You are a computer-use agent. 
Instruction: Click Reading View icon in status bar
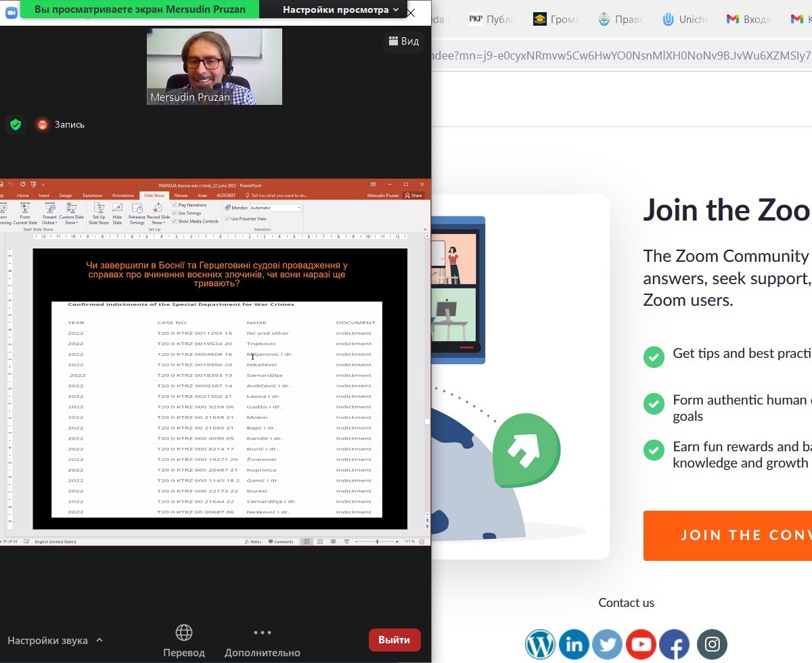pyautogui.click(x=333, y=542)
